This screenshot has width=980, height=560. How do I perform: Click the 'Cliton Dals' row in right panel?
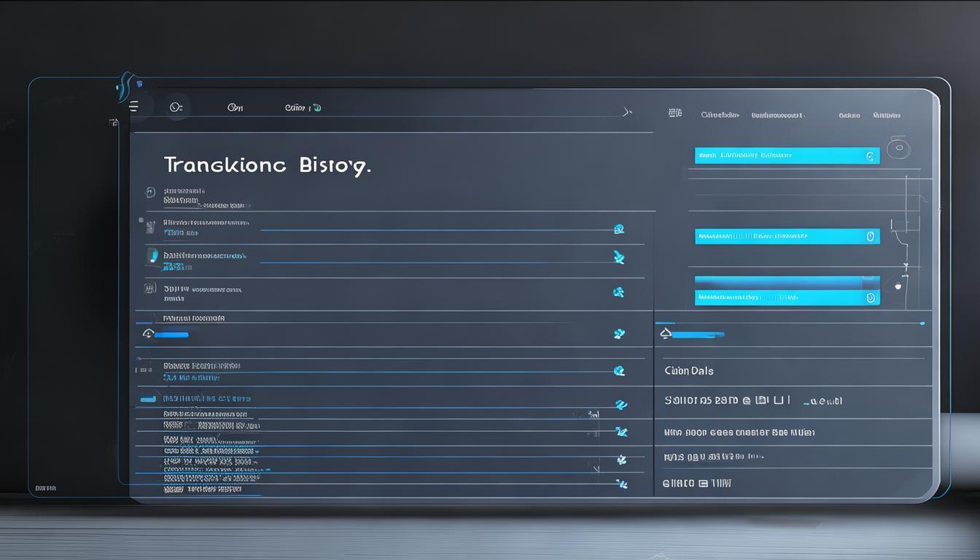(x=689, y=371)
